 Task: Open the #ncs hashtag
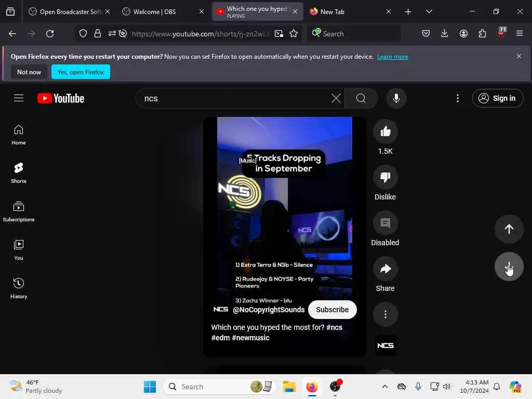point(334,327)
